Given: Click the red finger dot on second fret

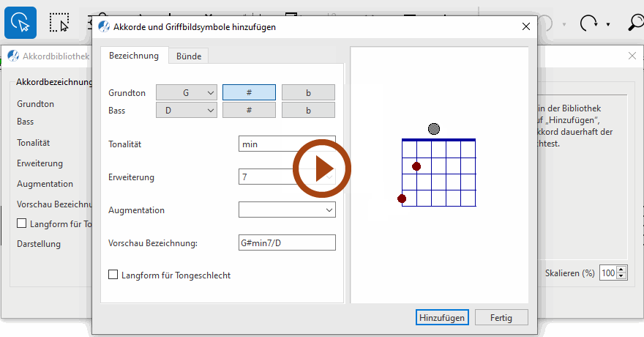Looking at the screenshot, I should [x=416, y=167].
